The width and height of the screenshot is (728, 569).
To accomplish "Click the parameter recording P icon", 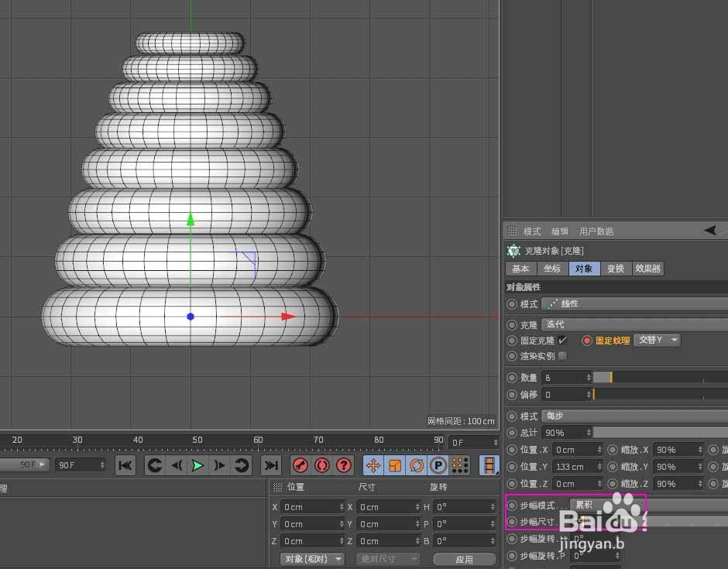I will [440, 464].
